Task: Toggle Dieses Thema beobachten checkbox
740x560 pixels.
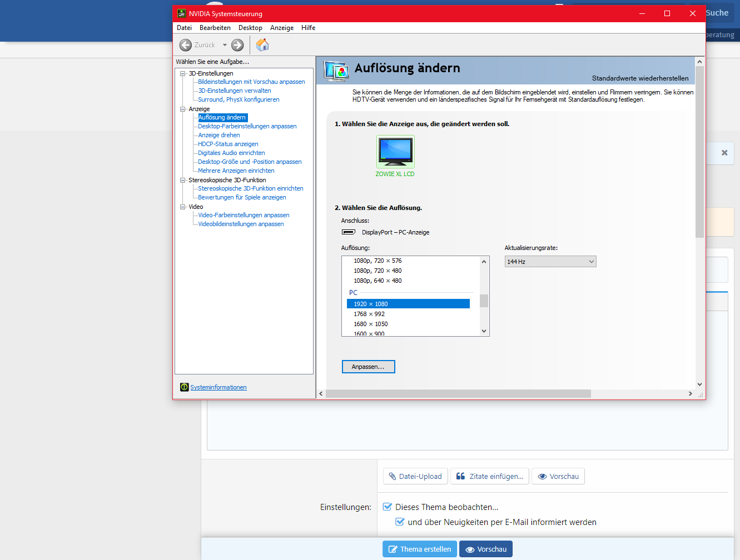Action: click(x=388, y=507)
